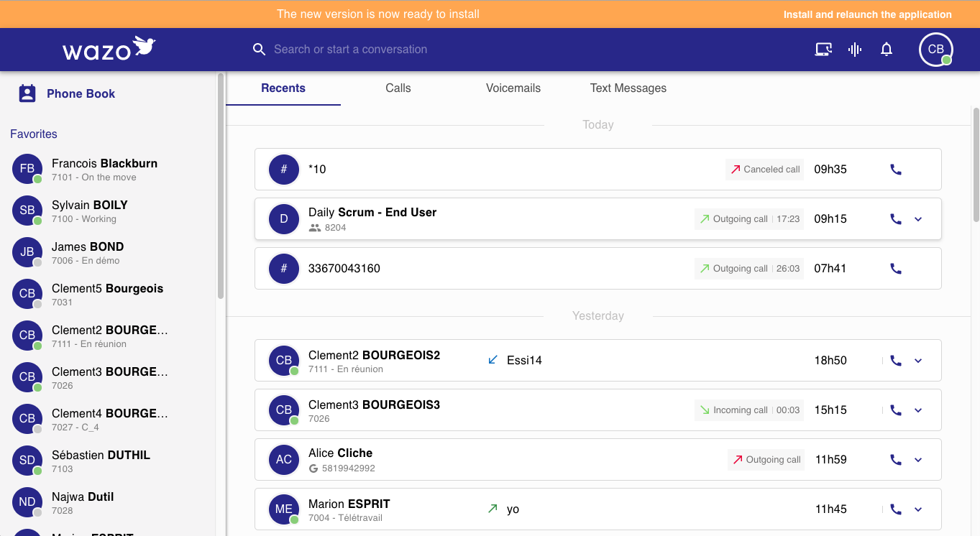Open the CB user profile avatar
Viewport: 980px width, 536px height.
[x=936, y=50]
